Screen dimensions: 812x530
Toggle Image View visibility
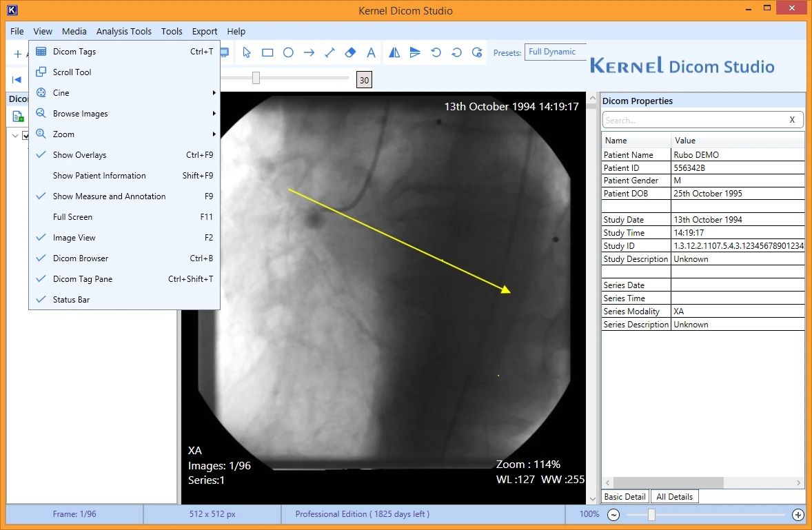[x=124, y=238]
